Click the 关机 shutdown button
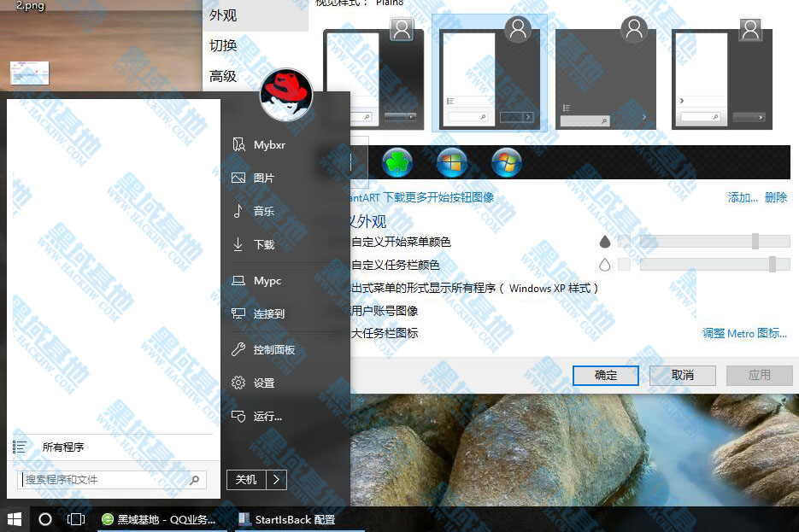Viewport: 799px width, 532px height. pyautogui.click(x=246, y=480)
